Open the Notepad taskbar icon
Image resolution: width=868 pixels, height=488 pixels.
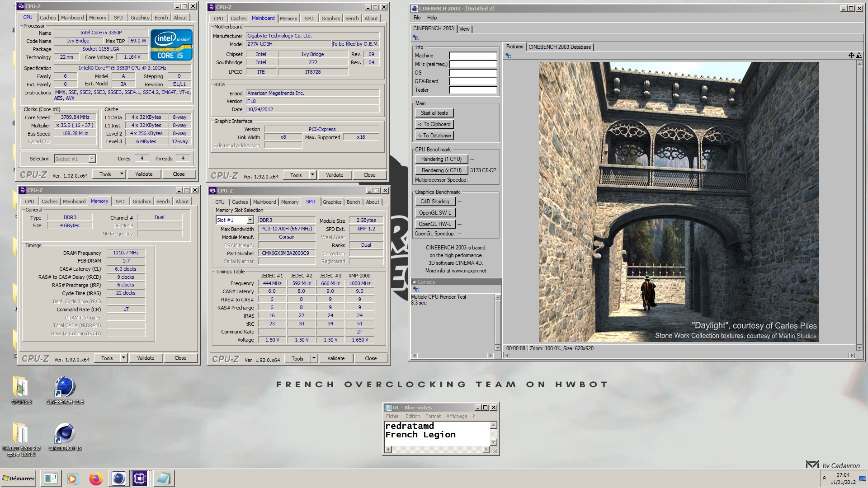pos(163,479)
